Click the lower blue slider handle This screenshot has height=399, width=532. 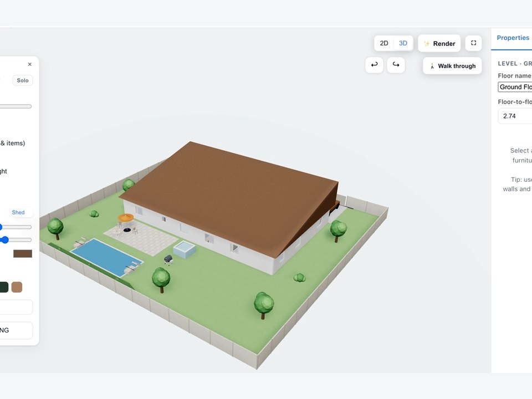click(x=4, y=240)
